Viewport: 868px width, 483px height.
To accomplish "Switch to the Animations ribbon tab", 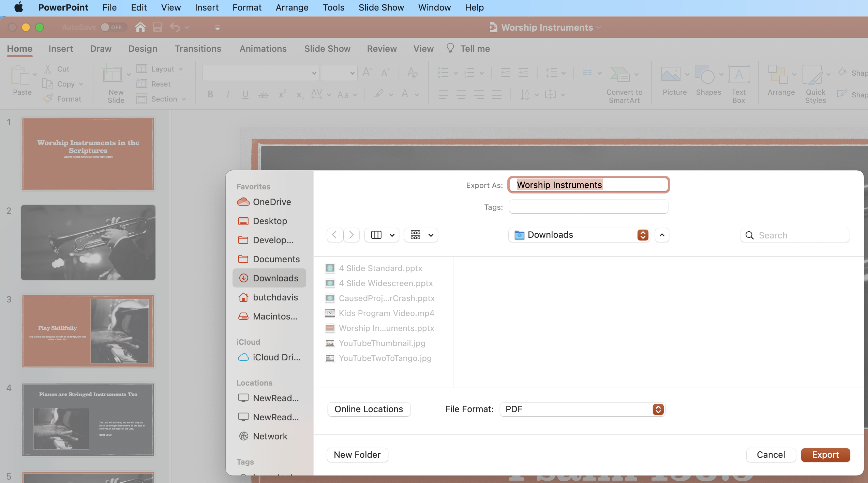I will pos(263,49).
